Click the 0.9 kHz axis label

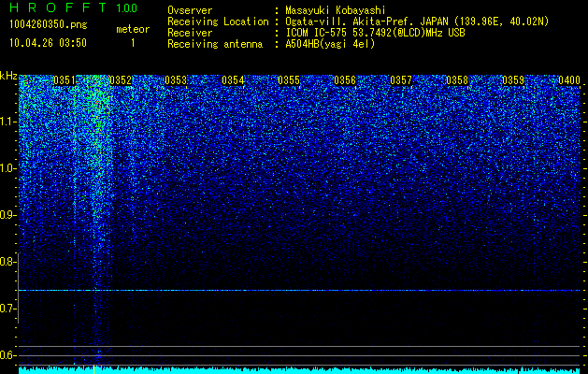coord(8,215)
